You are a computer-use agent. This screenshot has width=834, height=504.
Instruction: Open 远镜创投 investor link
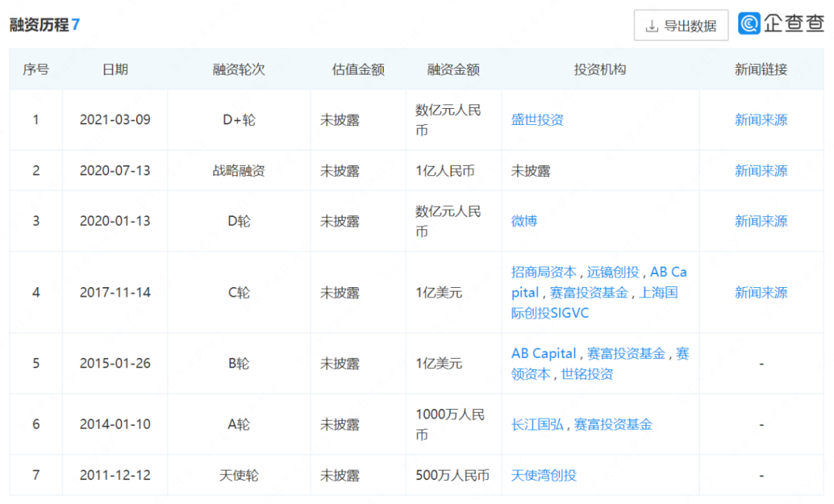(612, 272)
